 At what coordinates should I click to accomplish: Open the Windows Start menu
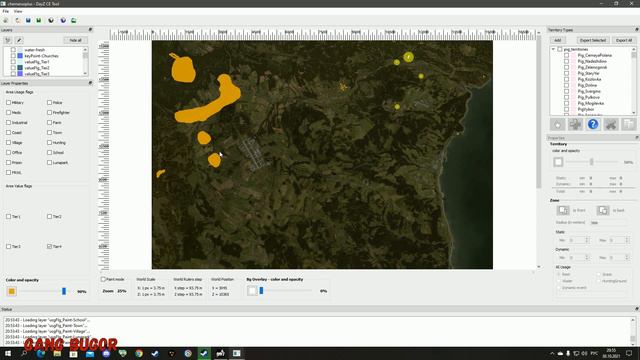8,353
